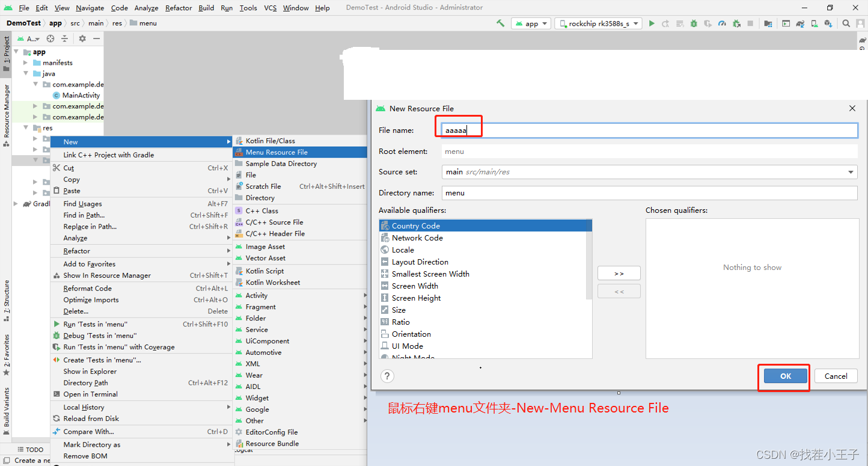
Task: Toggle the Resource Manager side tab
Action: click(6, 115)
